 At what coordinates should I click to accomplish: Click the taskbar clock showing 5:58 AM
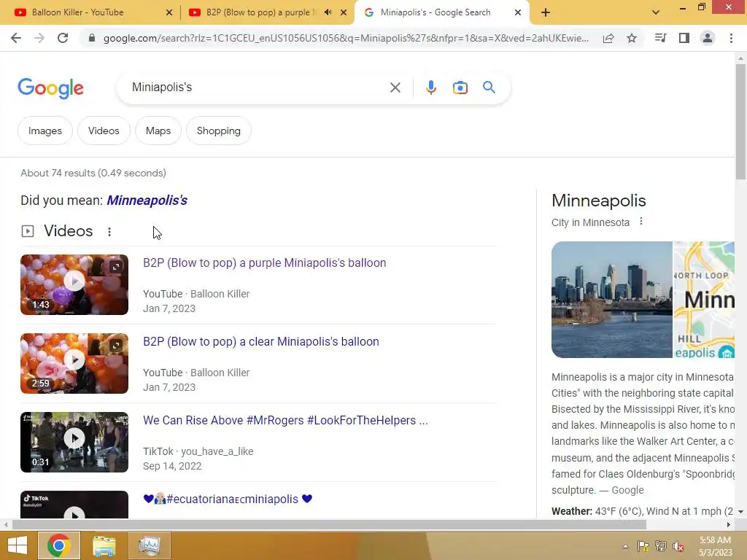click(715, 546)
